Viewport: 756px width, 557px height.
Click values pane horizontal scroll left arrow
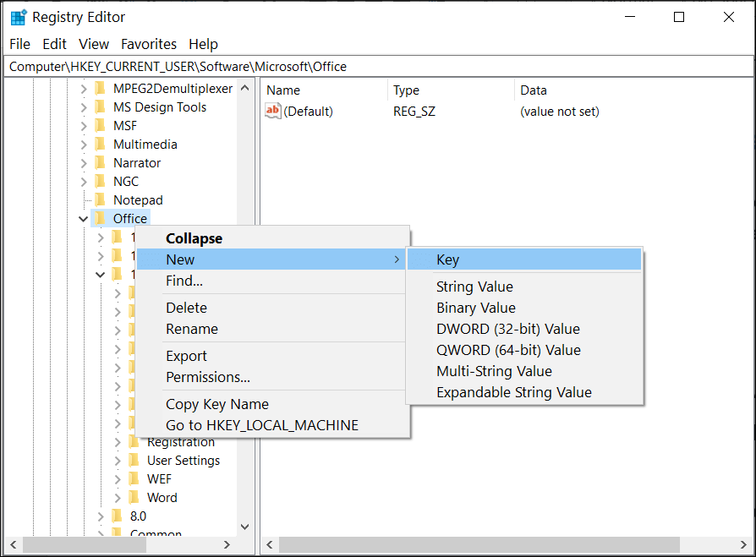pos(270,545)
